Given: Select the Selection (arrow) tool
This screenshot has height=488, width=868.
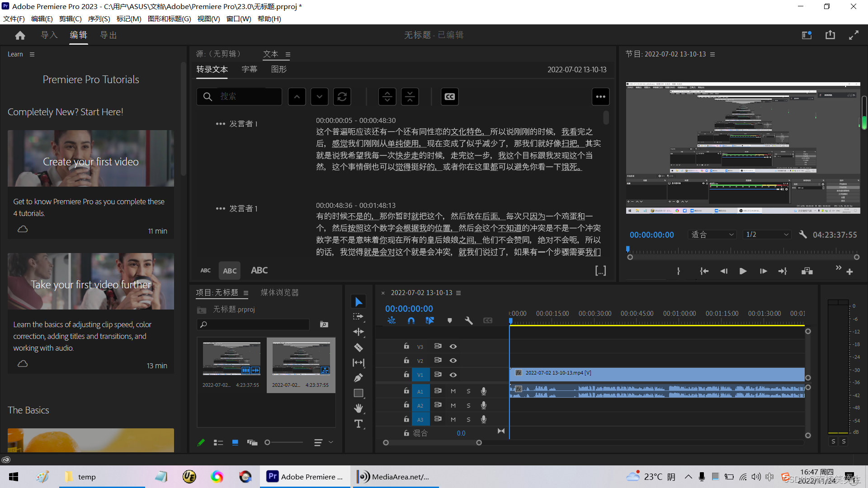Looking at the screenshot, I should tap(359, 302).
